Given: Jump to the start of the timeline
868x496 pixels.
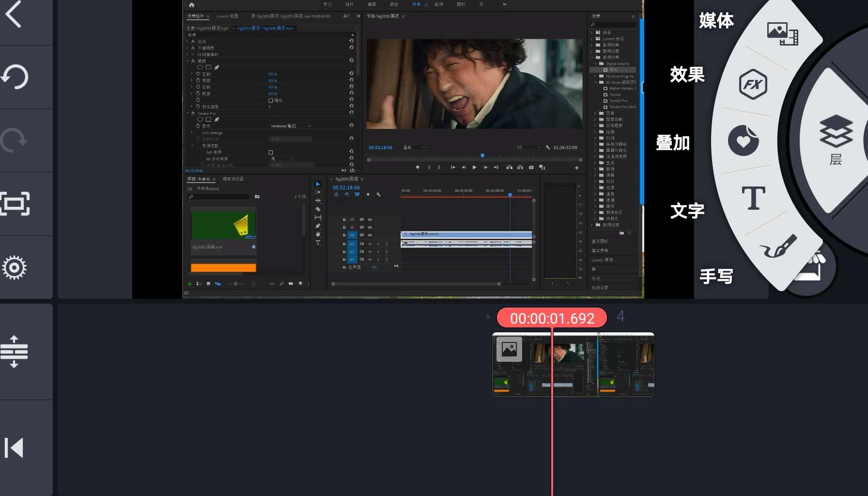Looking at the screenshot, I should (x=15, y=448).
